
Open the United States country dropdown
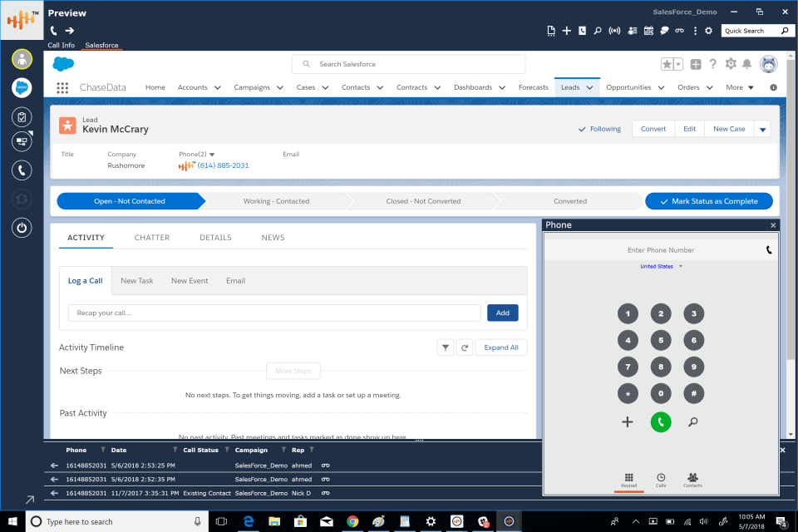tap(661, 266)
